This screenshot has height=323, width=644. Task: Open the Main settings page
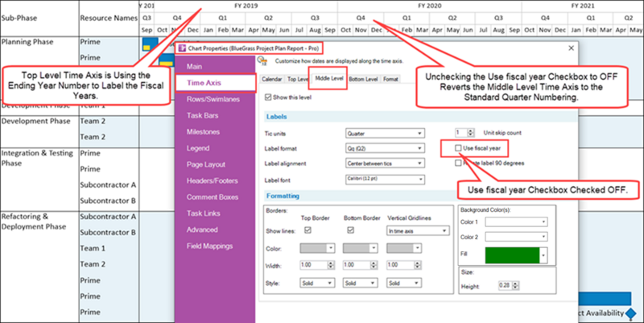(x=194, y=66)
